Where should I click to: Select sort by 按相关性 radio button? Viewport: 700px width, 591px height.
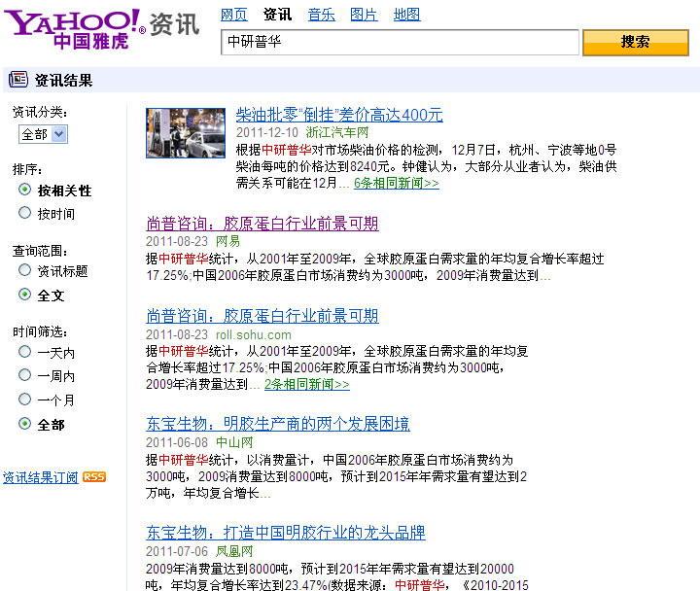(x=24, y=190)
